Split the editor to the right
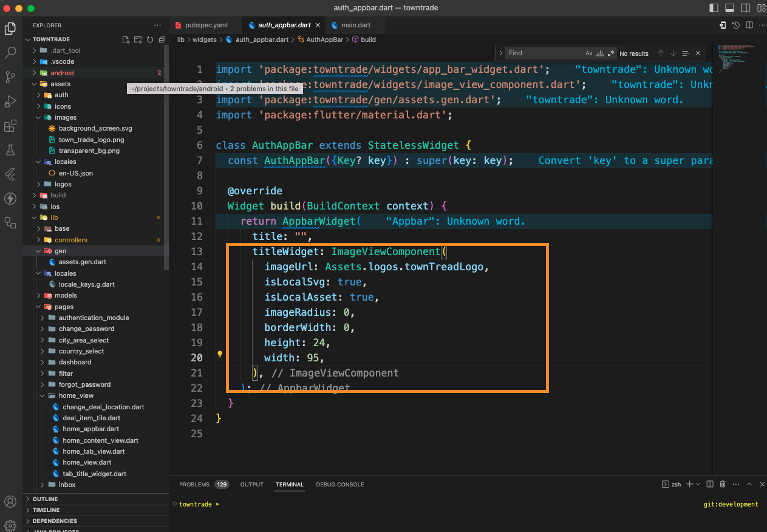 pos(749,26)
